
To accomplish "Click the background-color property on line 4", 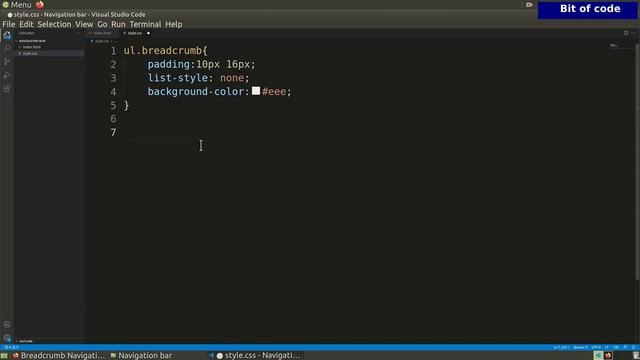I will tap(196, 91).
